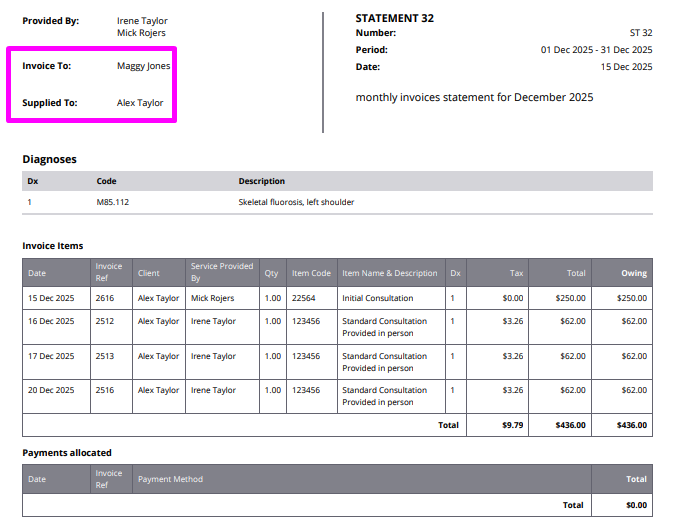
Task: Click Alex Taylor next to Supplied To
Action: coord(140,103)
